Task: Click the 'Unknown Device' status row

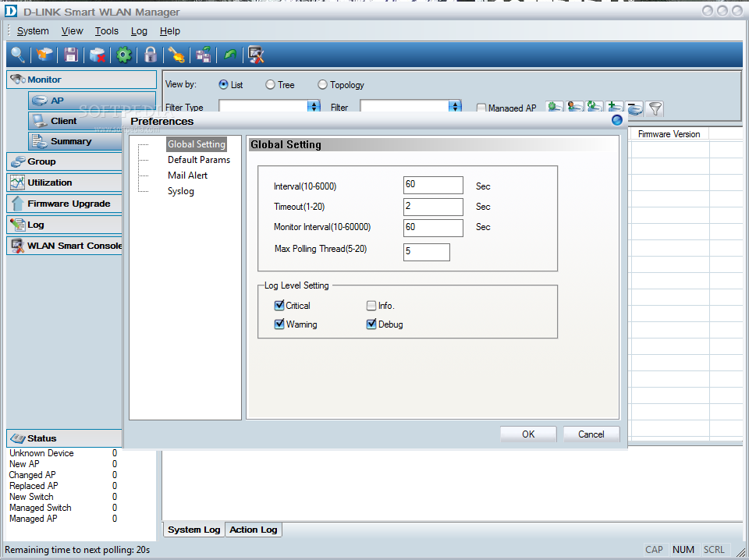Action: (63, 453)
